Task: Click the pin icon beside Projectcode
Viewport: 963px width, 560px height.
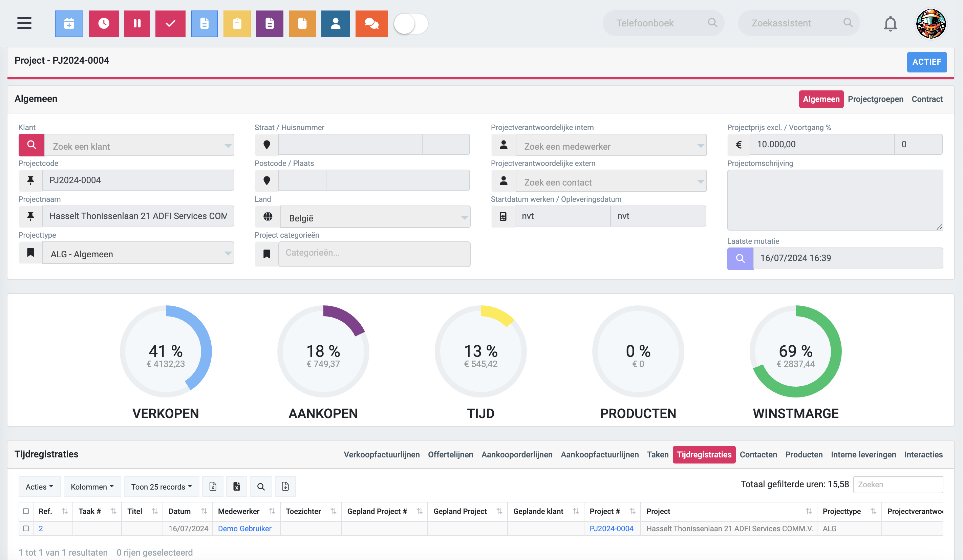Action: click(30, 180)
